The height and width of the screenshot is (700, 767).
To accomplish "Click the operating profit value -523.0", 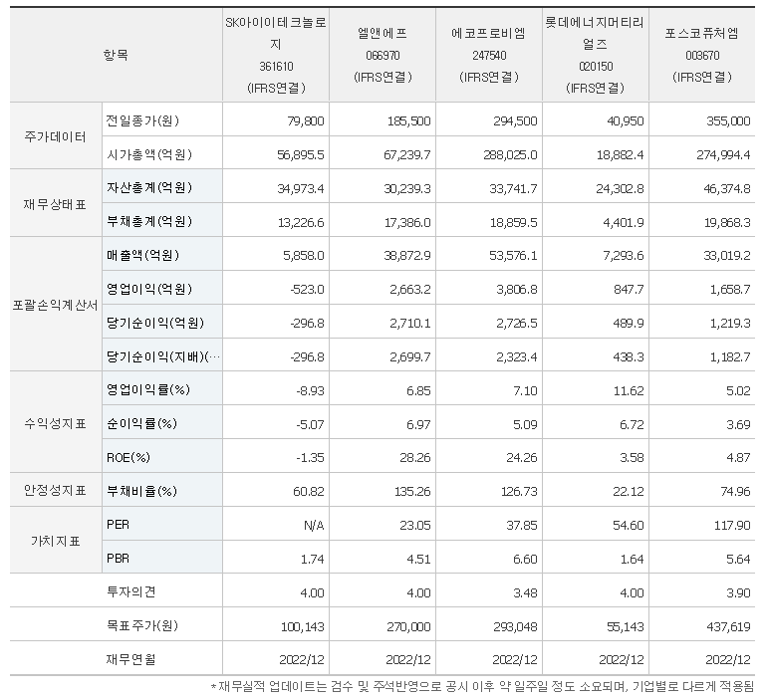I will [307, 290].
